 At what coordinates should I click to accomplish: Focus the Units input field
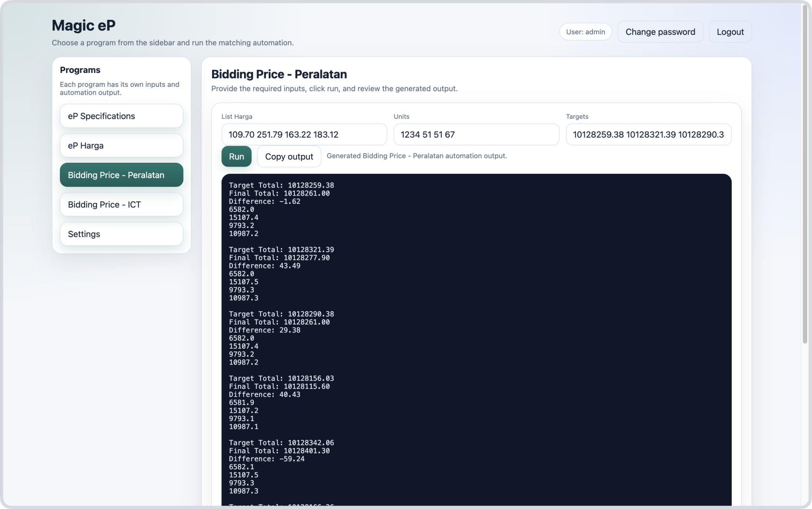(x=476, y=134)
